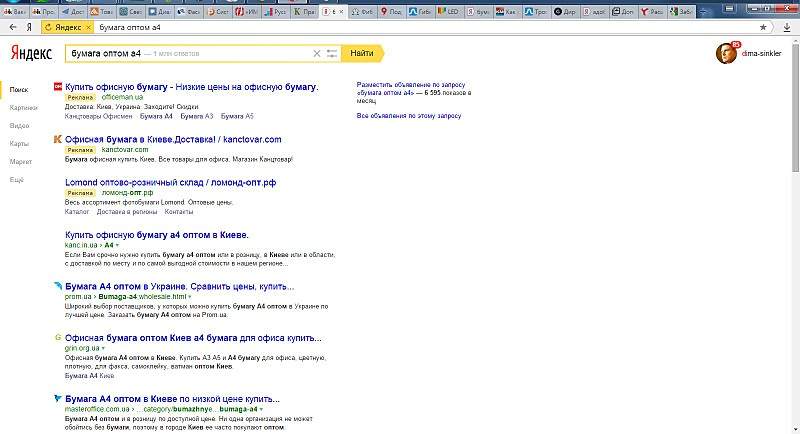Expand dropdown arrow next to grin.org.ua
Image resolution: width=800 pixels, height=434 pixels.
103,348
